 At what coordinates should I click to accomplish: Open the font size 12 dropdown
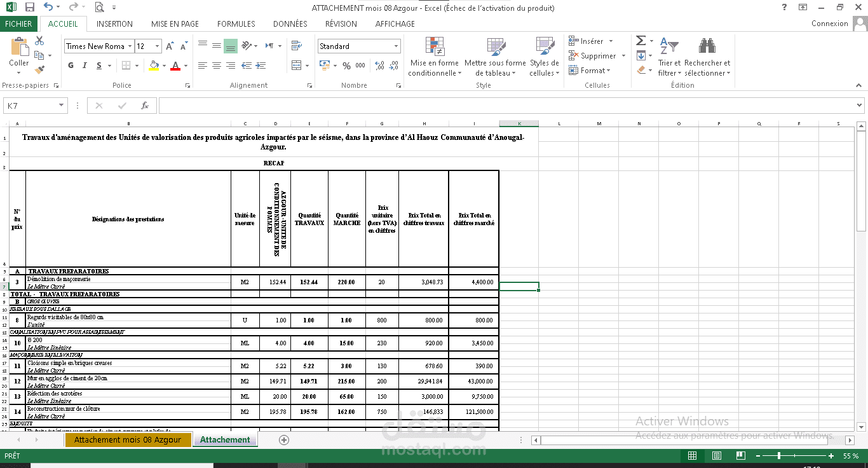coord(158,46)
